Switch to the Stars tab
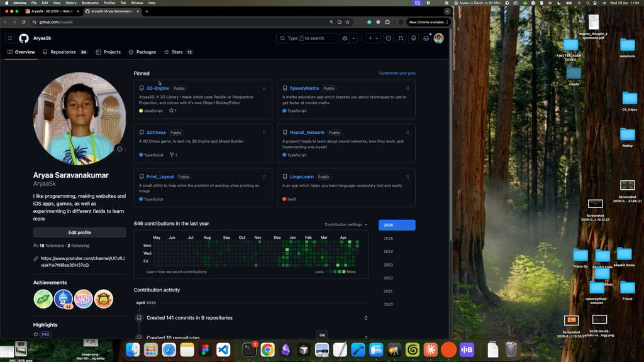Viewport: 644px width, 362px height. click(179, 52)
